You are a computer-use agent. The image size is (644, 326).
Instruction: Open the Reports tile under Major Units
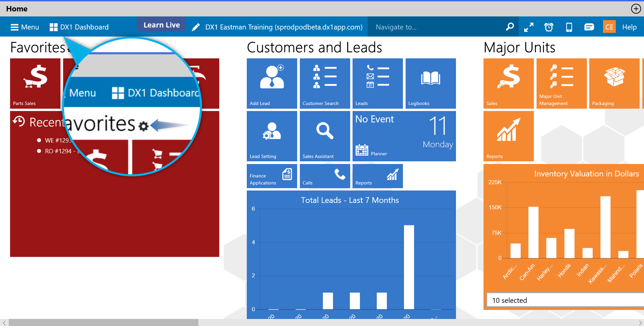point(509,136)
